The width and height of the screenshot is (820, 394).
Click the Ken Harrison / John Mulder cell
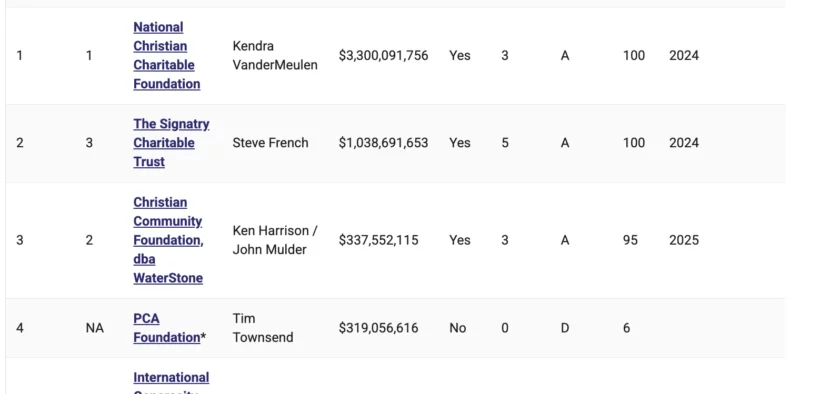275,240
